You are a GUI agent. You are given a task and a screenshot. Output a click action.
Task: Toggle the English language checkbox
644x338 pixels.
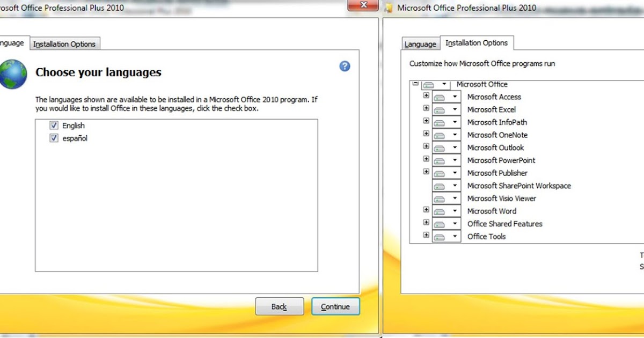click(x=54, y=125)
